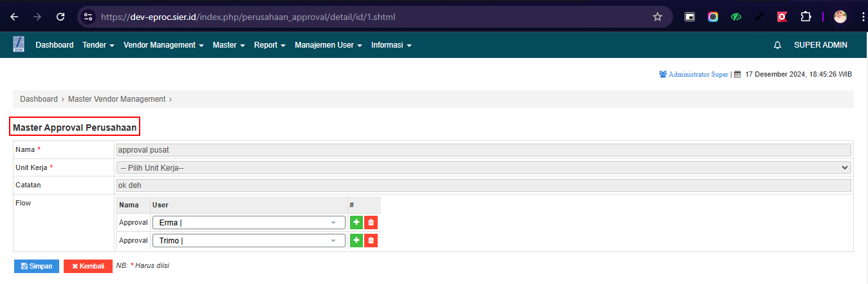The height and width of the screenshot is (284, 868).
Task: Click the Master Vendor Management breadcrumb
Action: point(117,99)
